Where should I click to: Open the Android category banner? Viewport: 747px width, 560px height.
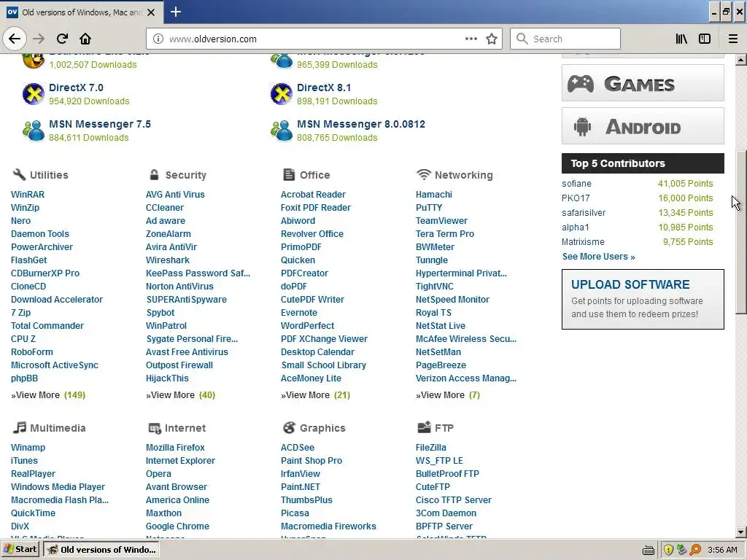pos(643,126)
